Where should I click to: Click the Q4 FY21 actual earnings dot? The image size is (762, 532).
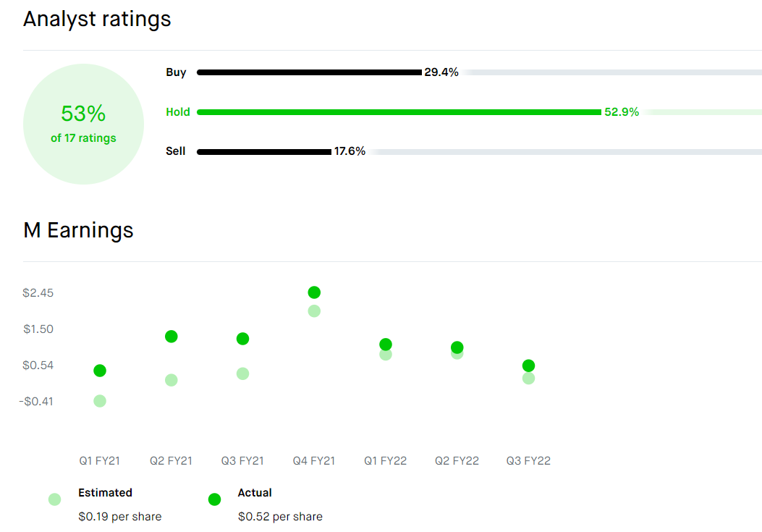point(314,292)
